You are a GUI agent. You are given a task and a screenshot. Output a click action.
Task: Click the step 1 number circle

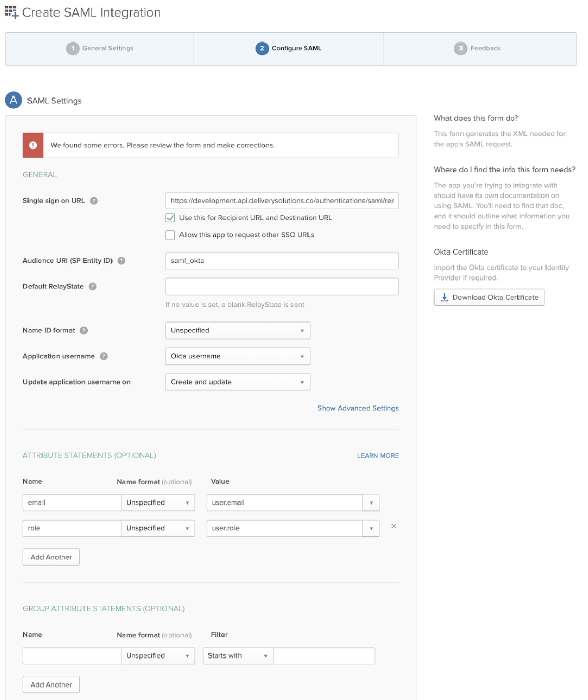tap(73, 48)
